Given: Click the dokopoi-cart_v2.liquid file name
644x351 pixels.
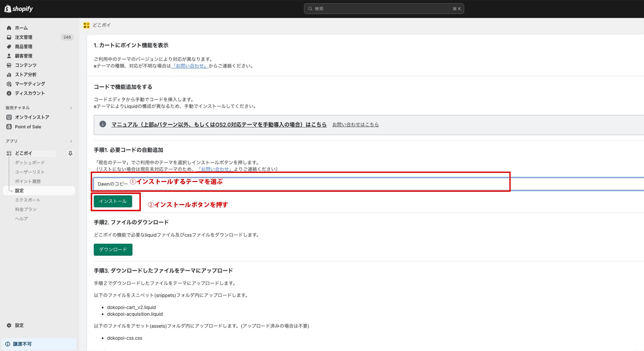Looking at the screenshot, I should click(131, 307).
